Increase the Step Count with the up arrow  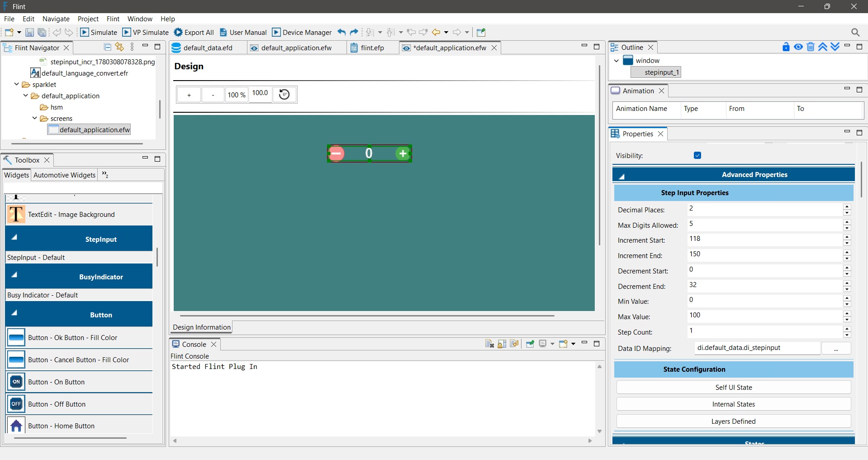coord(847,329)
